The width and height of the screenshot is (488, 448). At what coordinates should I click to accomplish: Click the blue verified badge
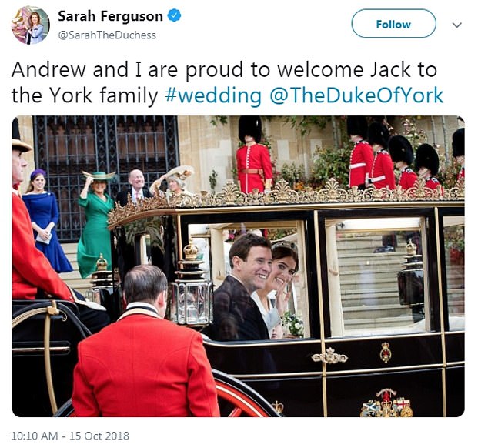174,16
